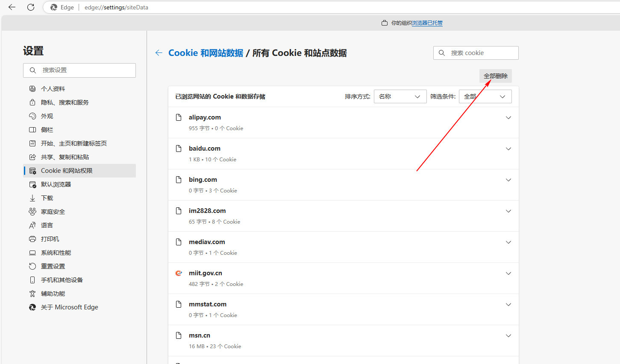Open 关于 Microsoft Edge page
The height and width of the screenshot is (364, 620).
[79, 307]
